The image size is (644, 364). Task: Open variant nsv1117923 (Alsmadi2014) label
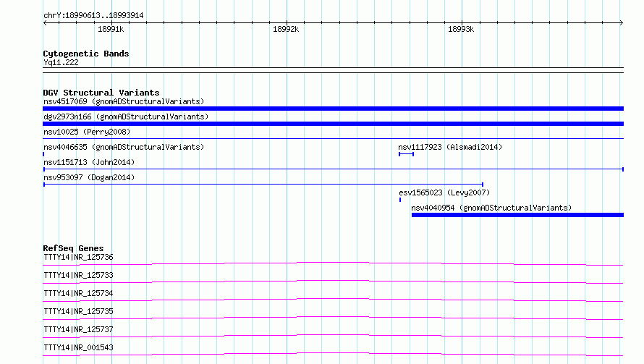pyautogui.click(x=450, y=147)
